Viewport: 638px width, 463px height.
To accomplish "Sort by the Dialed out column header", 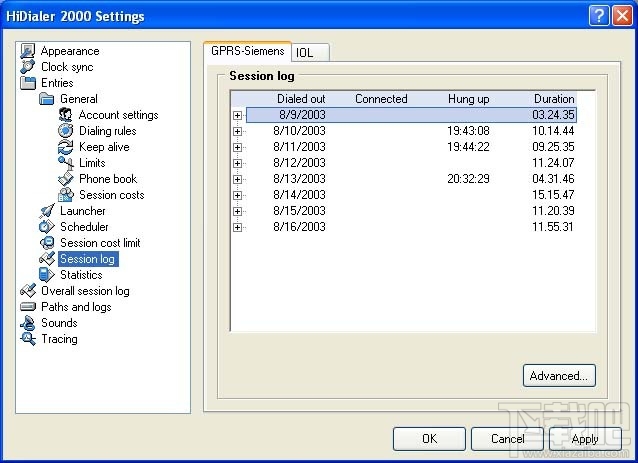I will pos(301,99).
